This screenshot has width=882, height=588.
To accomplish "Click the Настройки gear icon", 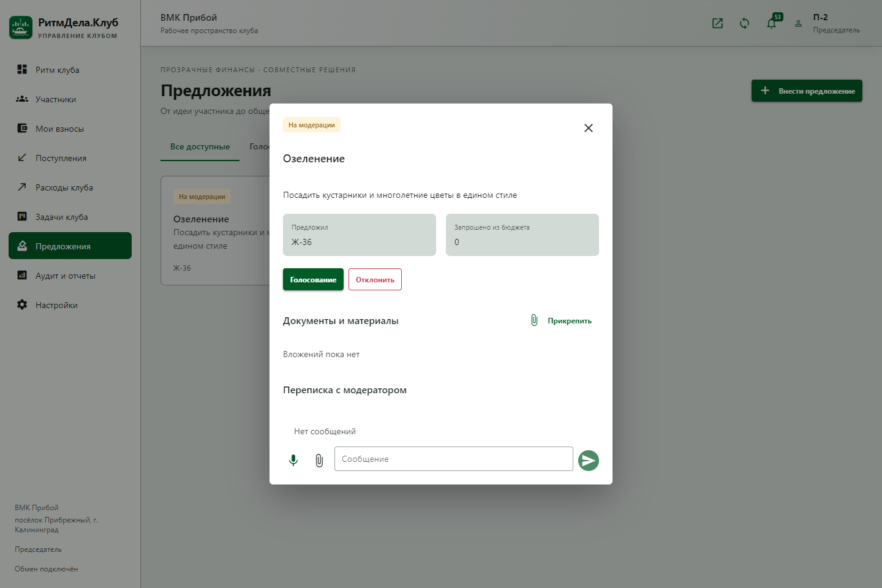I will [x=22, y=304].
